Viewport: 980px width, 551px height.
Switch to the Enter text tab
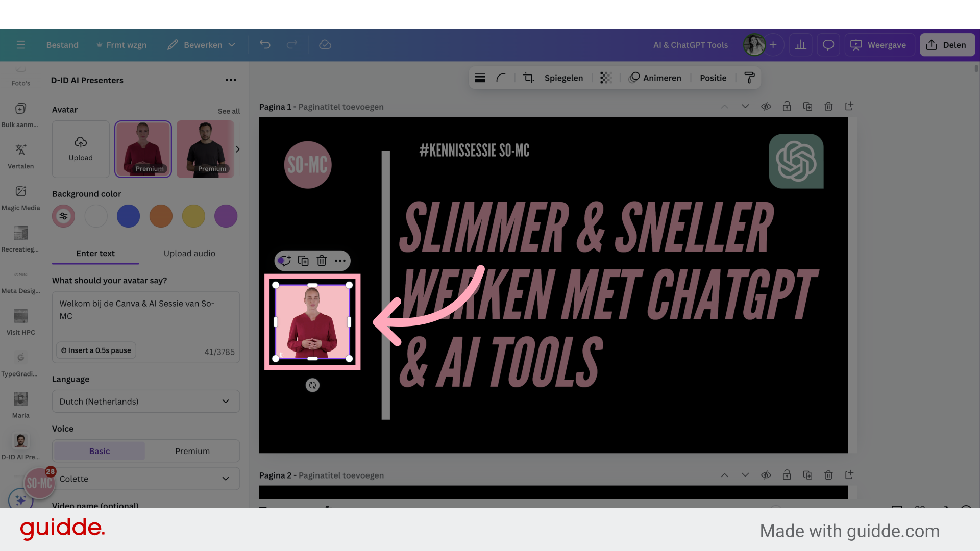95,253
